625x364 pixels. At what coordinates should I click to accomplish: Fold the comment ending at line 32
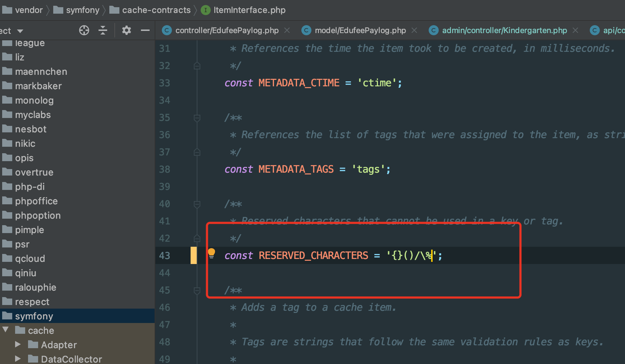[197, 66]
